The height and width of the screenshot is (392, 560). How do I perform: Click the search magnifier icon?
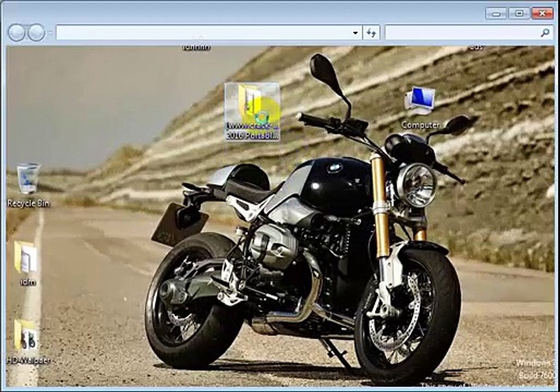(x=545, y=33)
